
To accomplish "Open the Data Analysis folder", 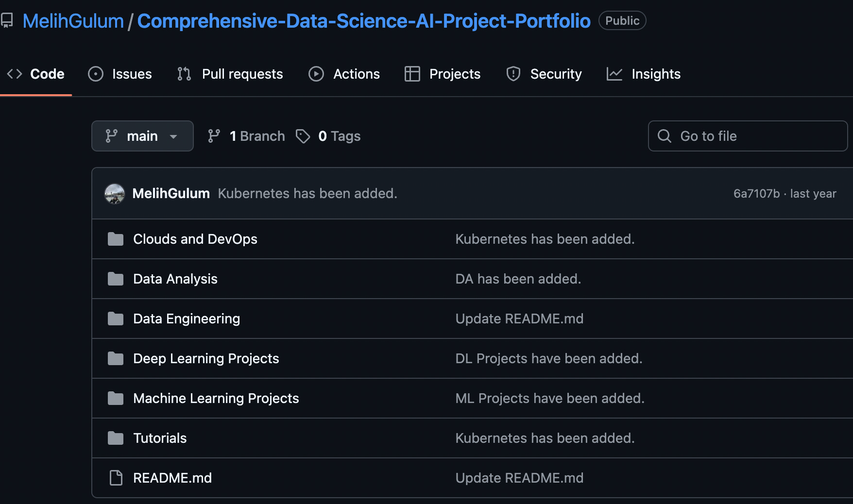I will click(175, 279).
